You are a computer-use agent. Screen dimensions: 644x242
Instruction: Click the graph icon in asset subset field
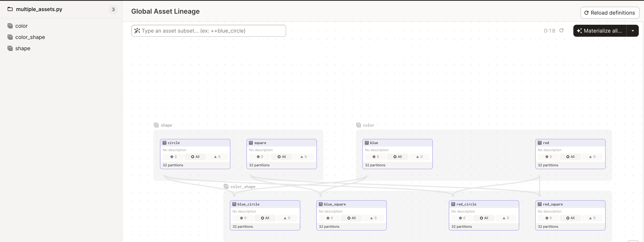(137, 31)
